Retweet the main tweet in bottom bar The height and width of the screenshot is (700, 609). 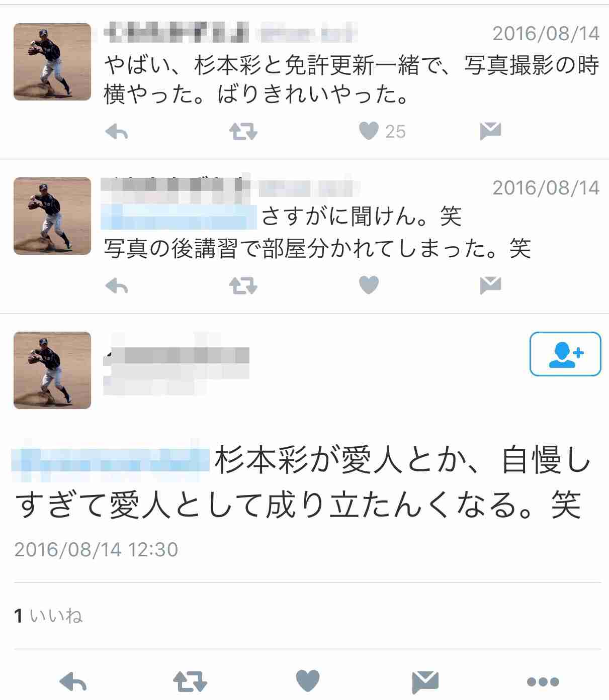click(190, 682)
